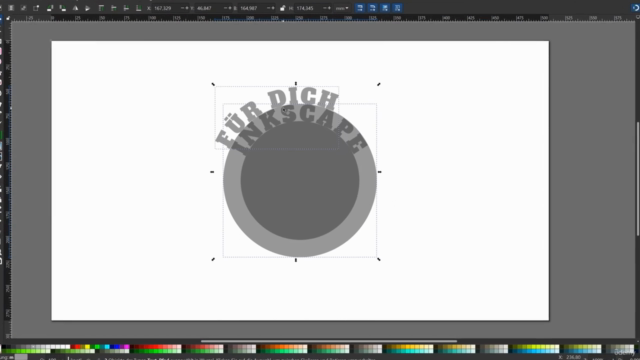Toggle snapping icon at top right
This screenshot has width=640, height=360.
tap(635, 8)
